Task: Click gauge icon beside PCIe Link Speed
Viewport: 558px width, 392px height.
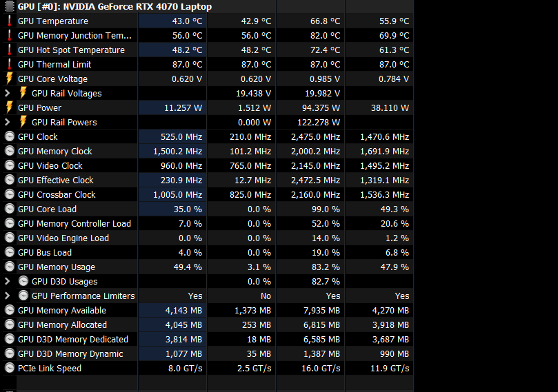Action: tap(10, 369)
